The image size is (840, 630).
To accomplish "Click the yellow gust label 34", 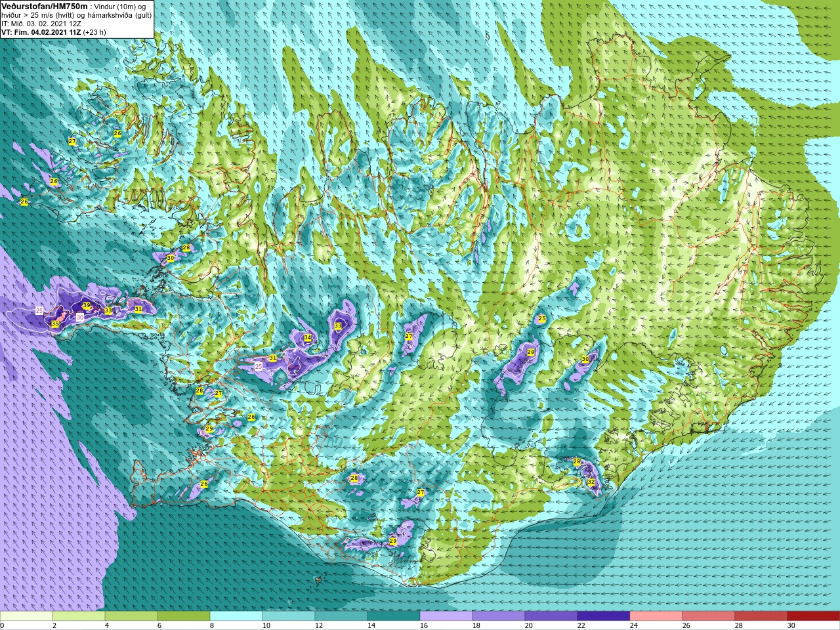I will (x=307, y=338).
